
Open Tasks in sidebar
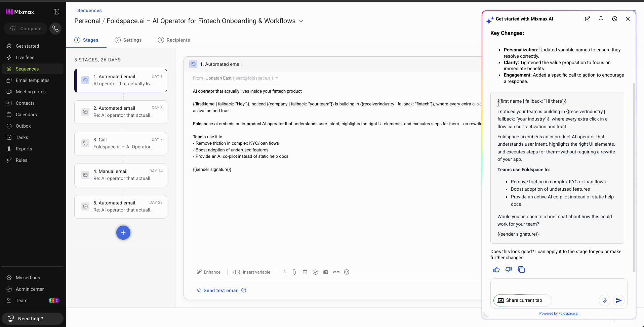[32, 137]
